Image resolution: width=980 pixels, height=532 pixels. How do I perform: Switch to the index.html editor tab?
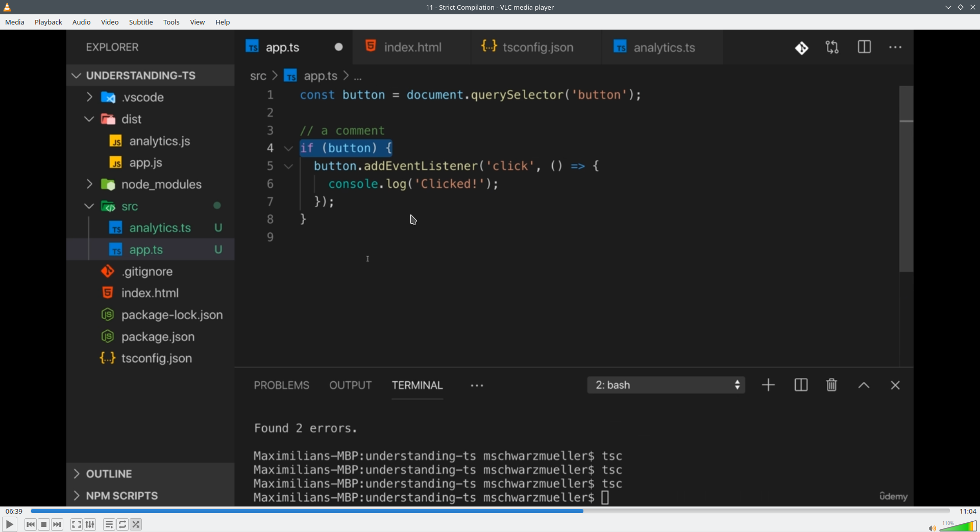click(x=412, y=47)
